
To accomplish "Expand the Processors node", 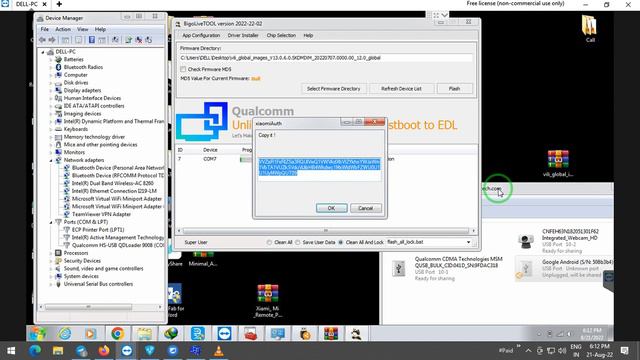I will coord(51,253).
